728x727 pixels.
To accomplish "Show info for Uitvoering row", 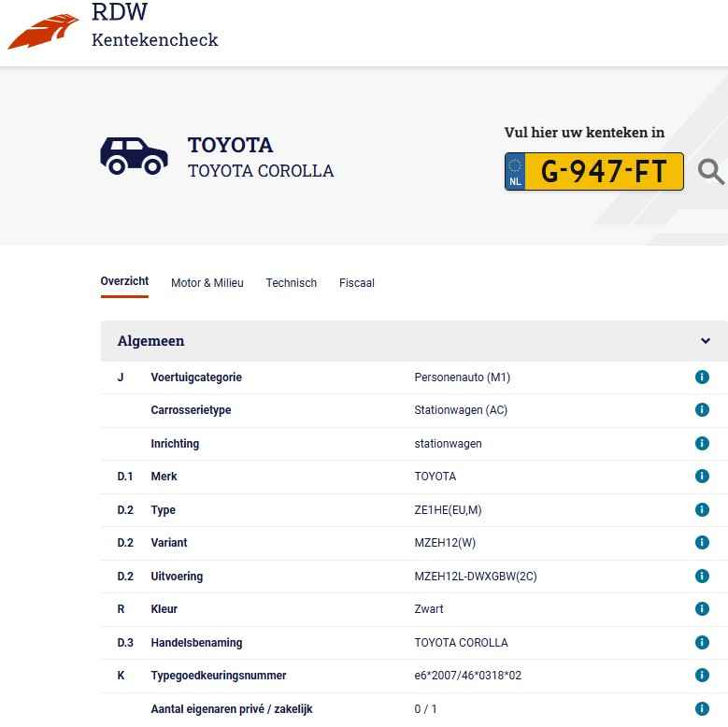I will click(702, 577).
